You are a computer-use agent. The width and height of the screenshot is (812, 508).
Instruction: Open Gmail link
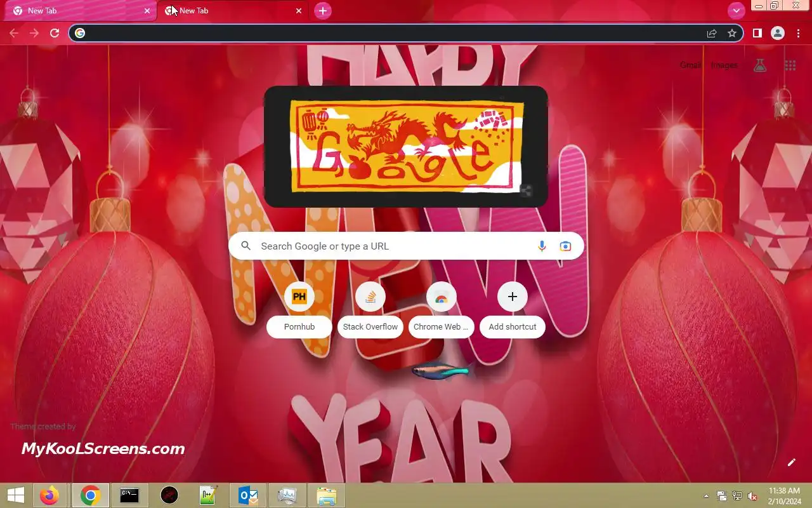point(690,65)
